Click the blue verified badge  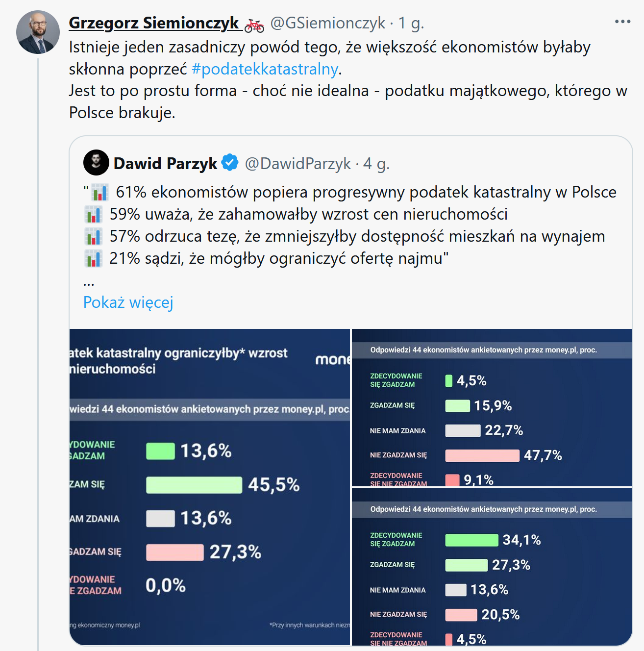[230, 162]
